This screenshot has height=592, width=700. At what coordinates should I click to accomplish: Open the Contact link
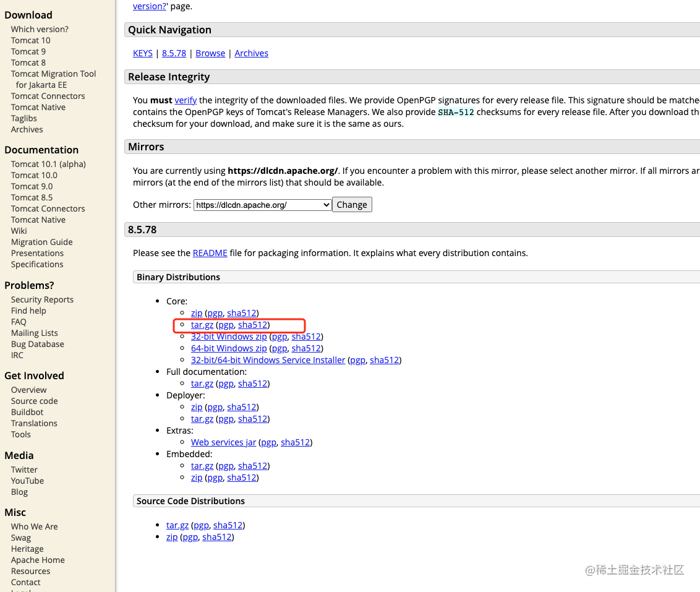(26, 583)
